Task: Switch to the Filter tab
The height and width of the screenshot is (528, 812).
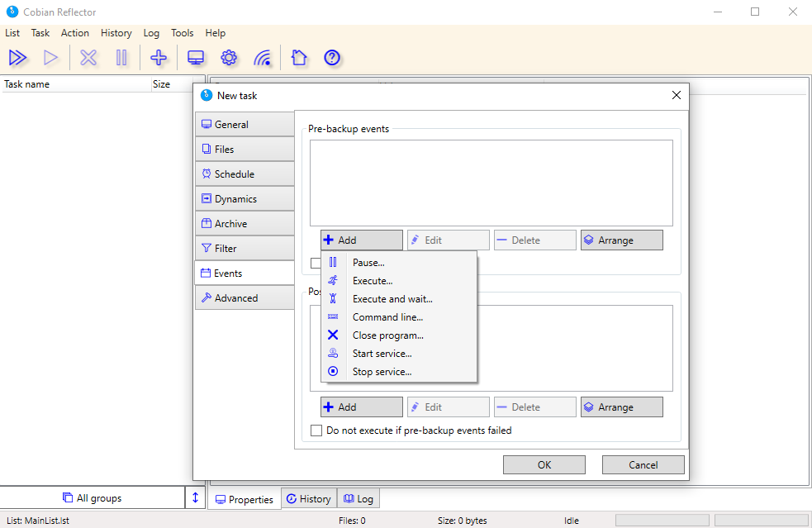Action: [x=245, y=249]
